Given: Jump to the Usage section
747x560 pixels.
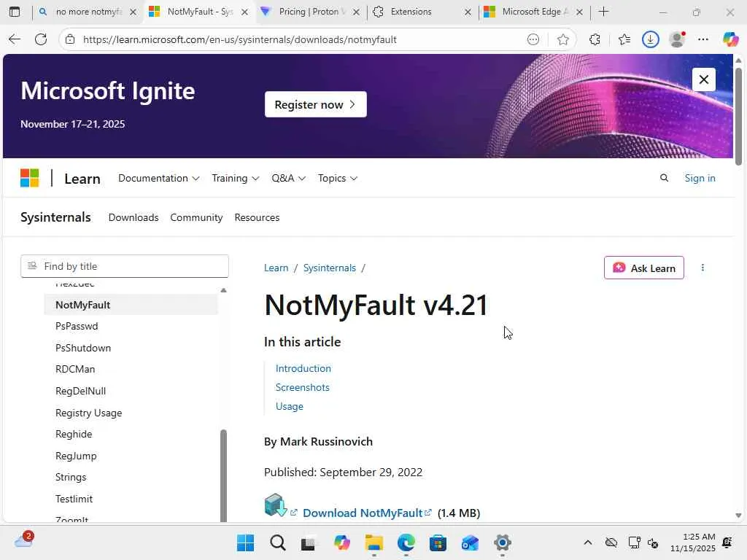Looking at the screenshot, I should 289,406.
